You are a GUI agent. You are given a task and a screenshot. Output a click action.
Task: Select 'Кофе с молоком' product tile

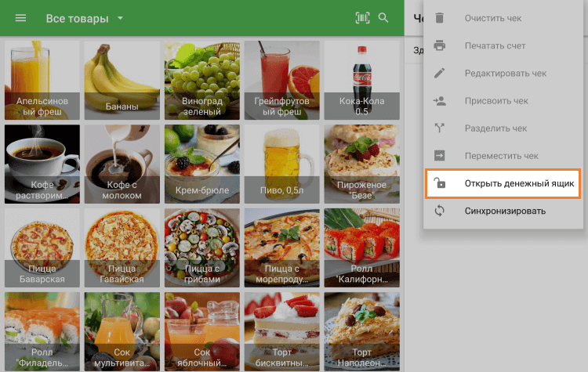coord(122,164)
